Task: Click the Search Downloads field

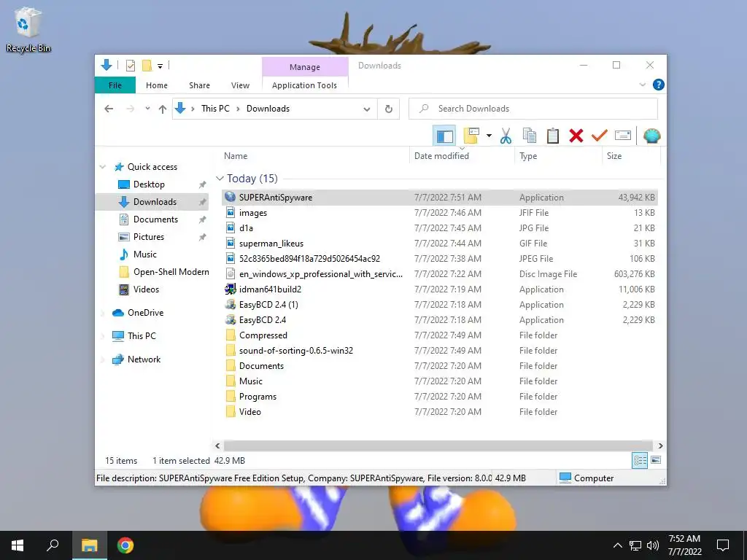Action: (533, 109)
